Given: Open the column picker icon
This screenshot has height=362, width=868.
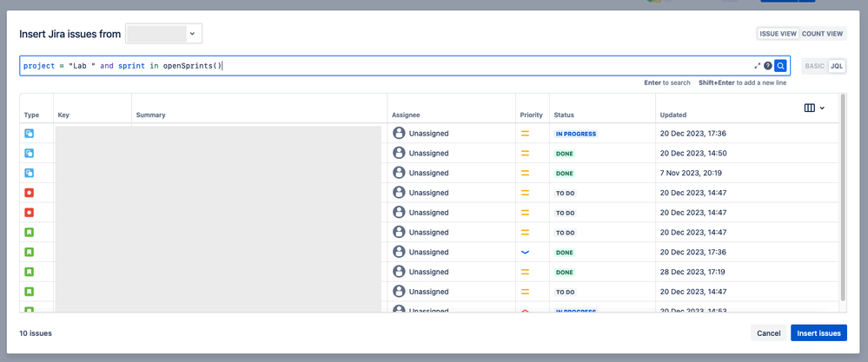Looking at the screenshot, I should pos(809,108).
